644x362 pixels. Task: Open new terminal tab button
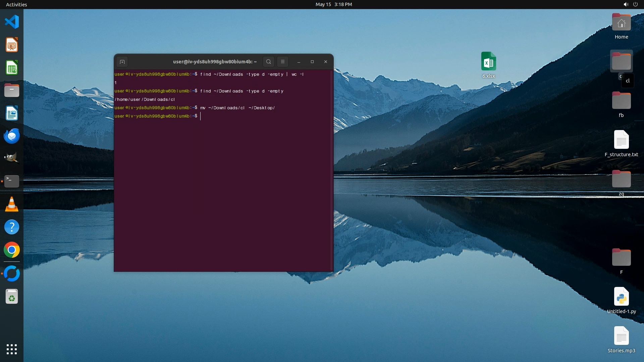(122, 62)
